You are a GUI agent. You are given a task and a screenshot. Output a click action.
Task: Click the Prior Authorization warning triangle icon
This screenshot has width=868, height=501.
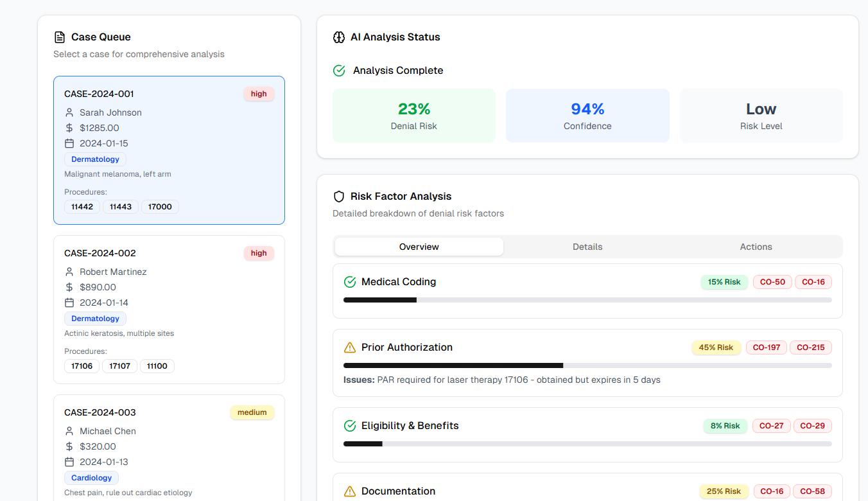click(x=350, y=347)
